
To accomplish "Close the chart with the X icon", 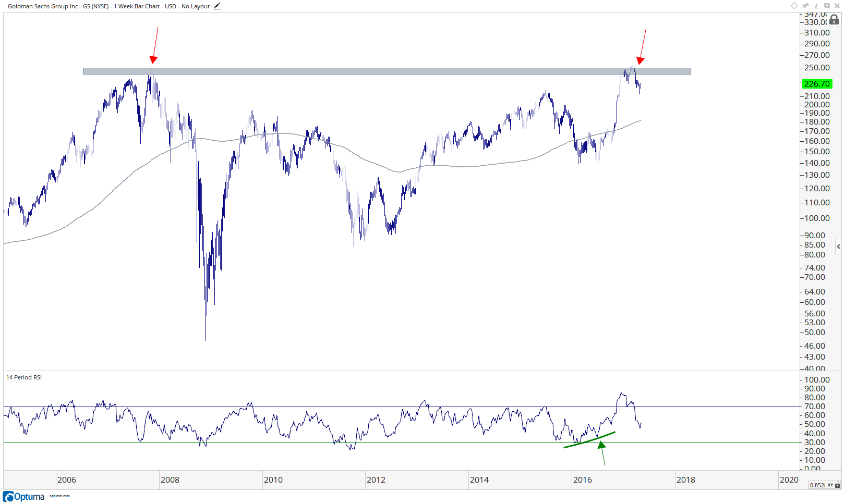I will pyautogui.click(x=837, y=6).
